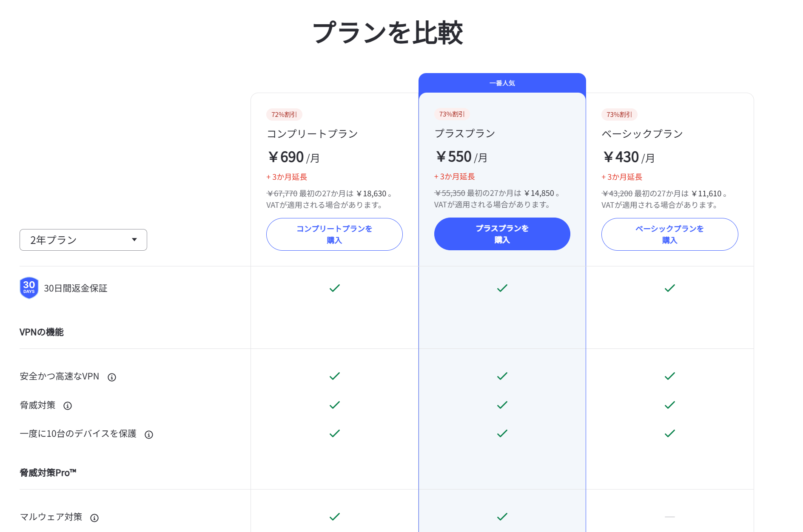Click the 72%割引 badge
The height and width of the screenshot is (532, 803).
coord(284,115)
